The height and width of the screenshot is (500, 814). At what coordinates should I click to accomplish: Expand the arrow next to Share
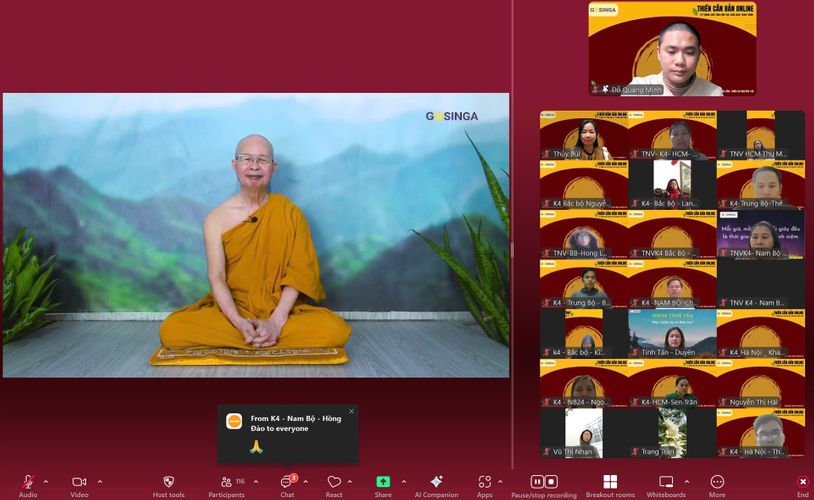pos(401,482)
